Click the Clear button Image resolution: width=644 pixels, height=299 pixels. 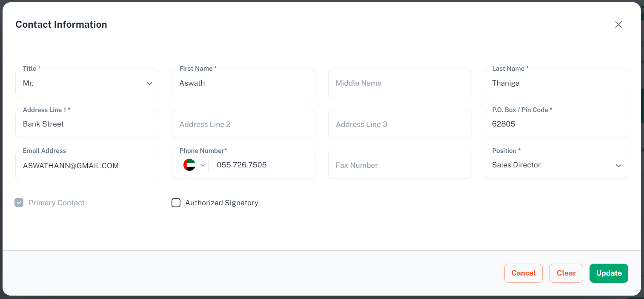[566, 273]
